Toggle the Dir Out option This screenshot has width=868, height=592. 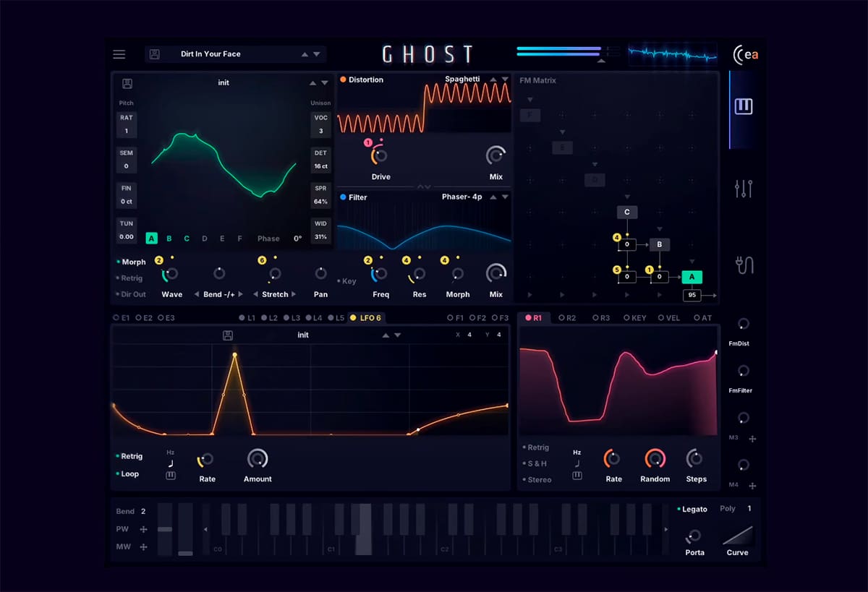pyautogui.click(x=131, y=295)
